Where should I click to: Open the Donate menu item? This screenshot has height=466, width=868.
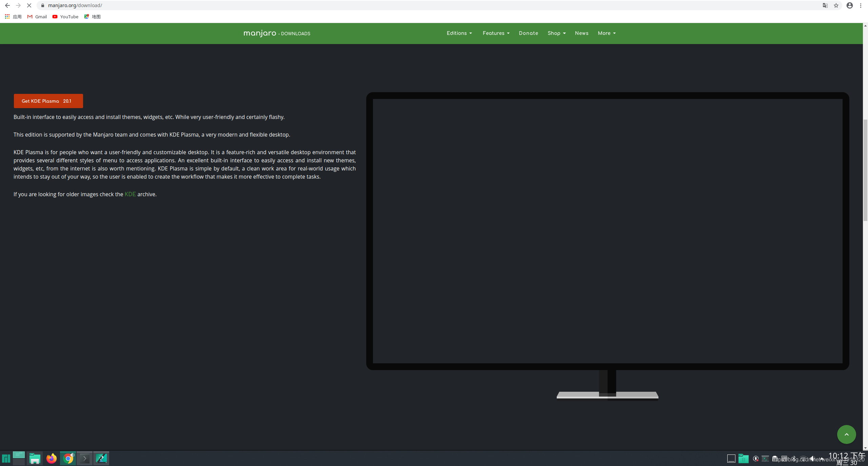tap(528, 33)
